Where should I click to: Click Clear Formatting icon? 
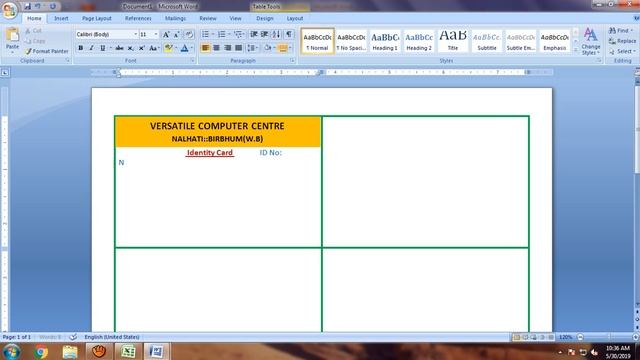pos(189,35)
